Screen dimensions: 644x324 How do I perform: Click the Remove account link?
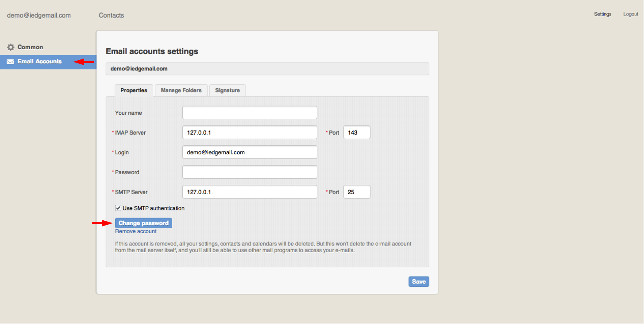(136, 231)
